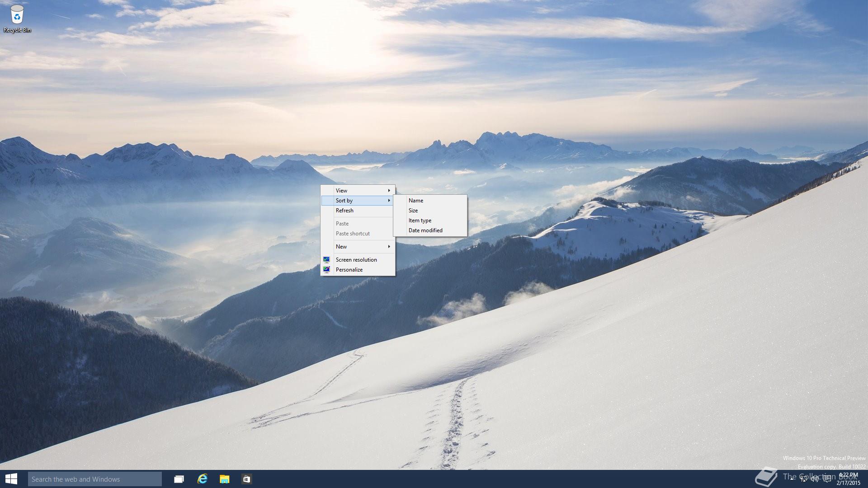Open Task View from the taskbar
Viewport: 868px width, 488px height.
coord(179,479)
